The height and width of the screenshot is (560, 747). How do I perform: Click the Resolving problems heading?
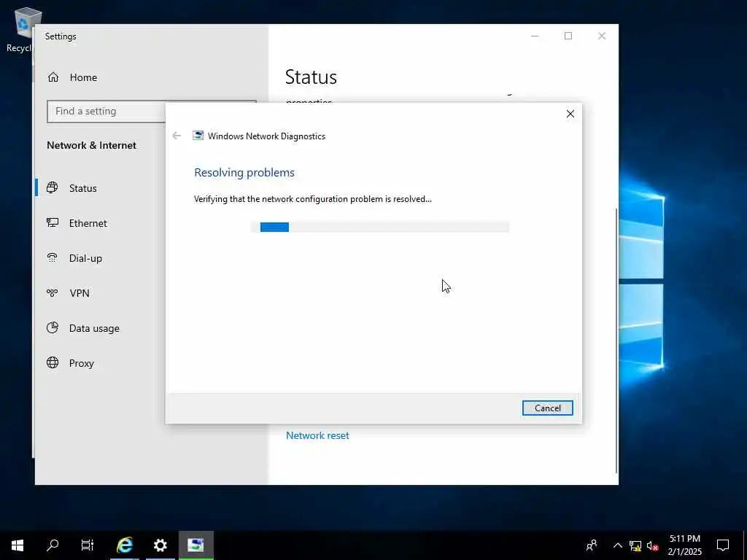pyautogui.click(x=244, y=172)
